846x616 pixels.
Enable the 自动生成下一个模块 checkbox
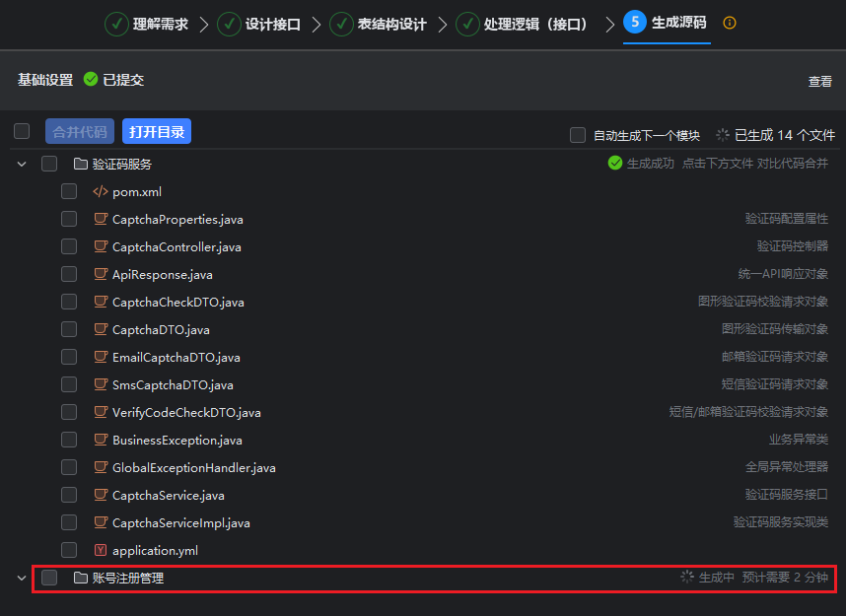pos(578,135)
